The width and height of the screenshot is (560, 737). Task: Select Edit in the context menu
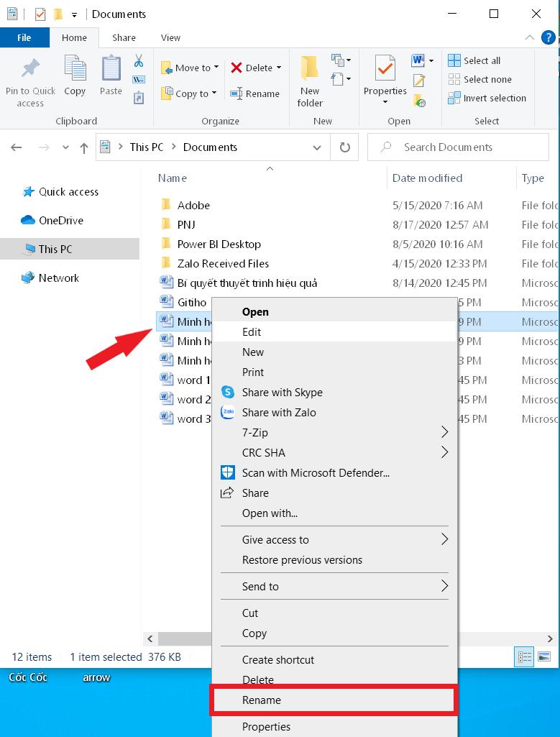334,332
